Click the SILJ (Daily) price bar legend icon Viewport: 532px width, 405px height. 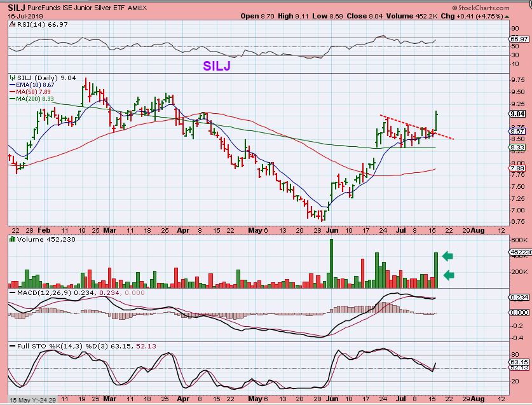click(x=13, y=78)
